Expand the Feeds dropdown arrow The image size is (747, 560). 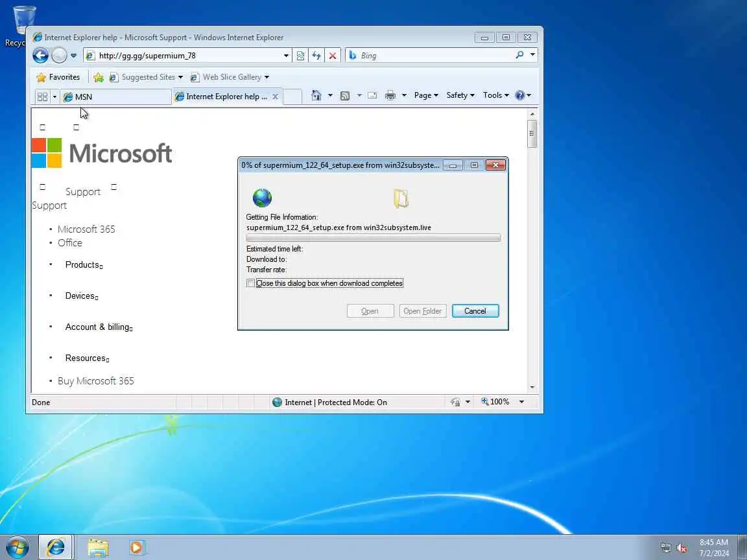(x=359, y=96)
